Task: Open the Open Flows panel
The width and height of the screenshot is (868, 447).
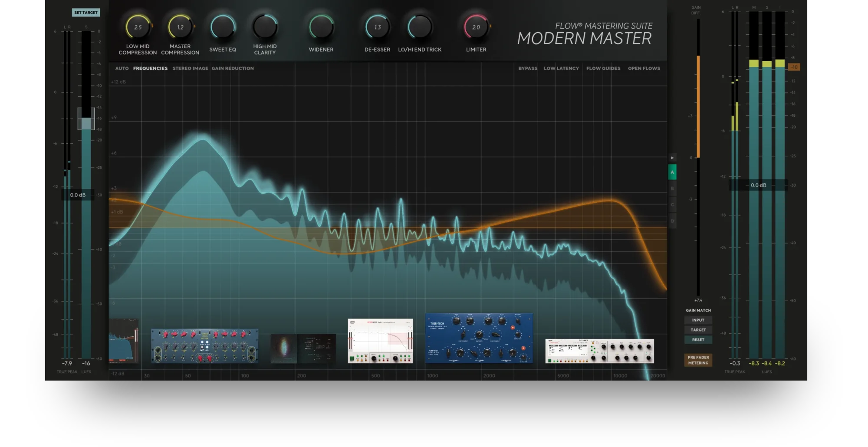Action: [644, 69]
